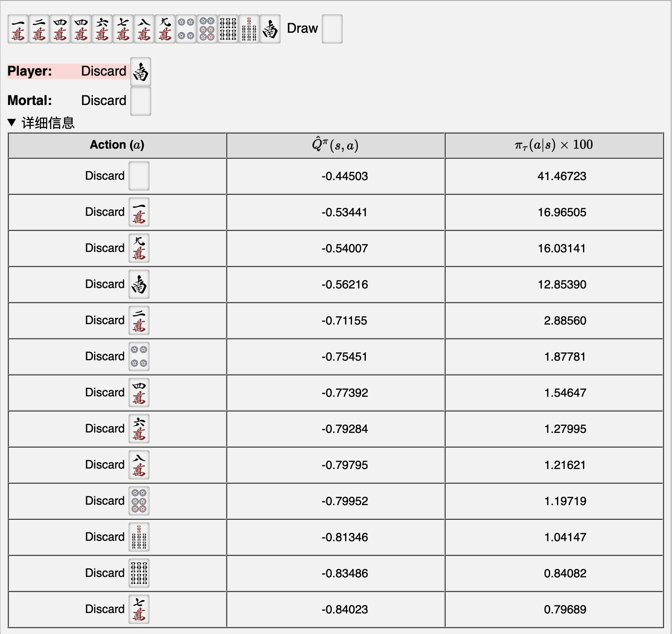Image resolution: width=672 pixels, height=634 pixels.
Task: Click the probability value 16.03141
Action: (562, 248)
